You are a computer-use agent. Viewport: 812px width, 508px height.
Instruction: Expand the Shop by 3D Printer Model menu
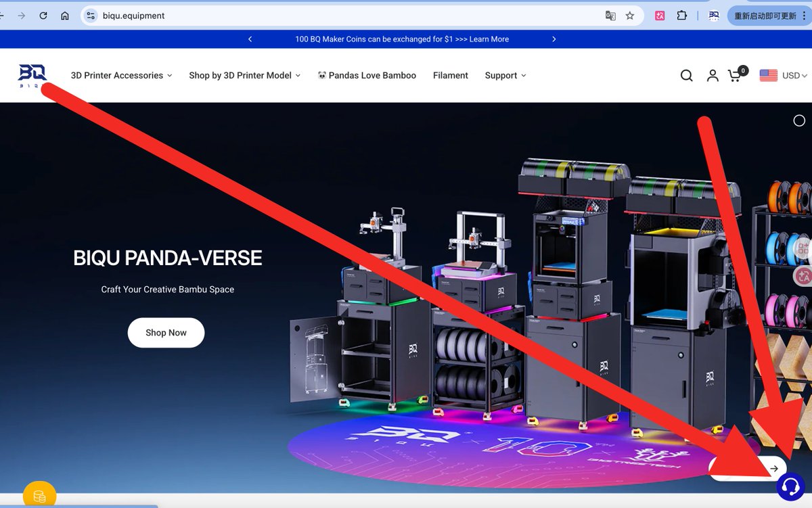(x=244, y=75)
